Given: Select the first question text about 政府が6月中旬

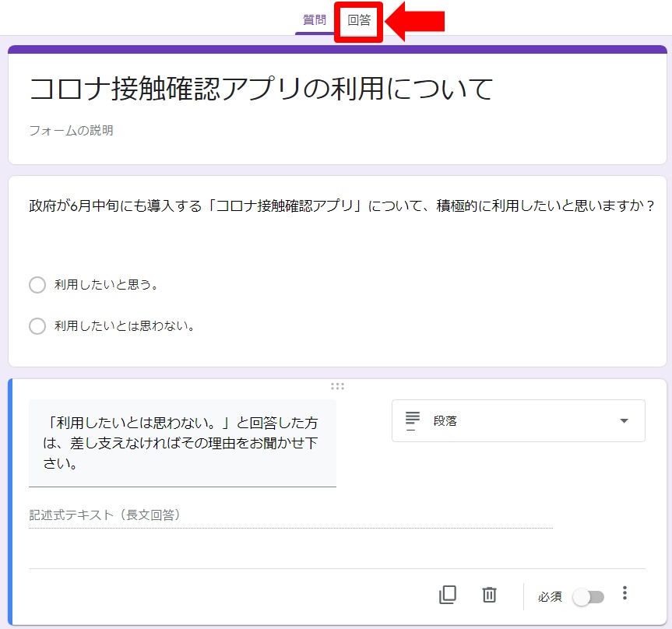Looking at the screenshot, I should tap(341, 206).
